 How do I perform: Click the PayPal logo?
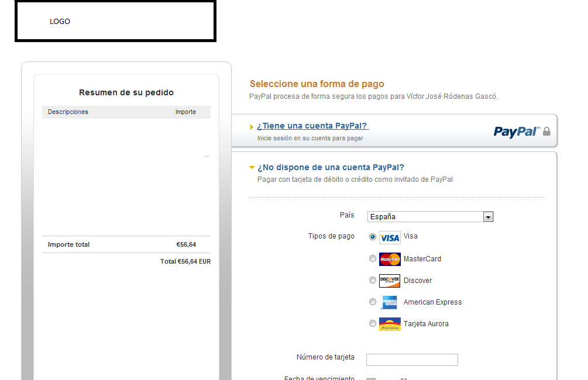(517, 132)
